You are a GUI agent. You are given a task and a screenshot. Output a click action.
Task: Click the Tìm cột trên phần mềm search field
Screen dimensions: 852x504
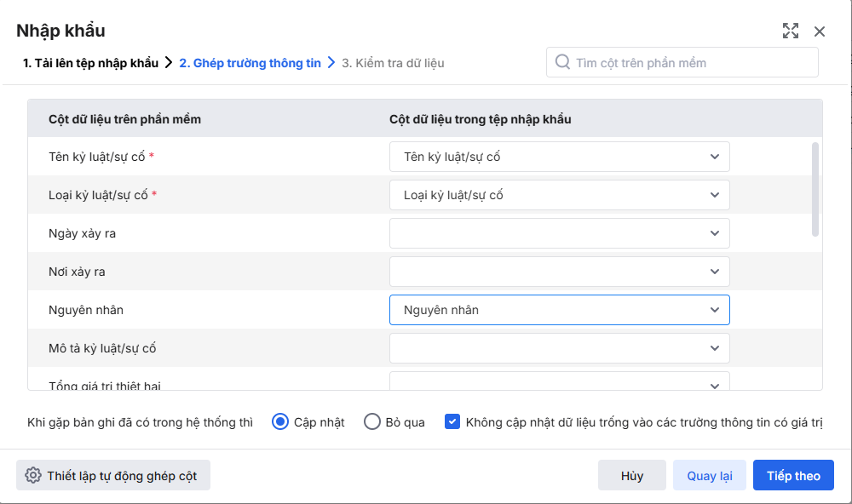click(690, 62)
